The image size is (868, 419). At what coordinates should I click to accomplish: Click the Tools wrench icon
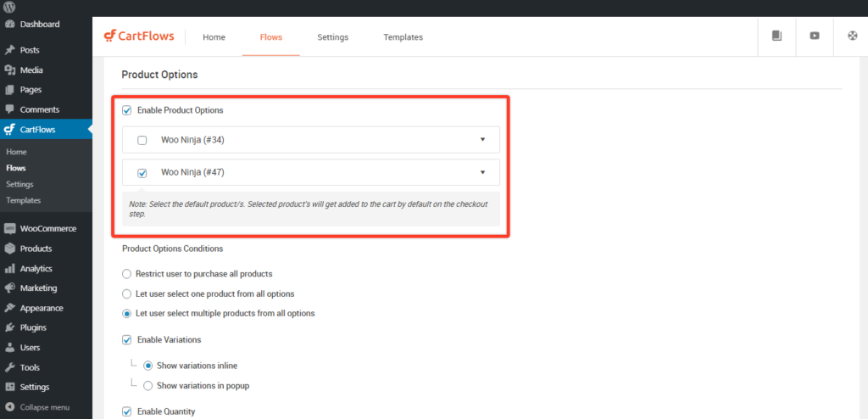point(9,367)
